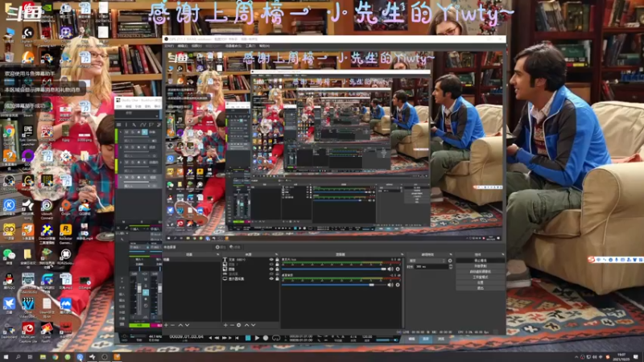Pop out the OBS Scenes dock panel
644x362 pixels.
tap(217, 254)
